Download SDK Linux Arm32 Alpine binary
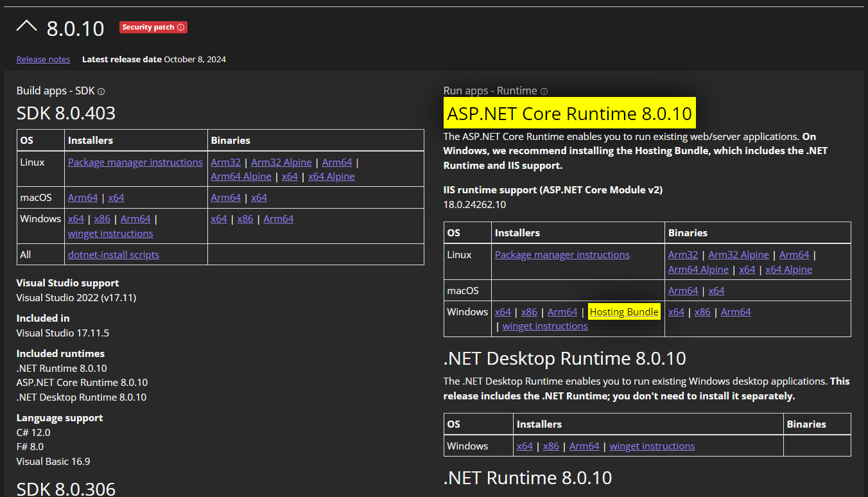This screenshot has width=868, height=497. [x=281, y=162]
